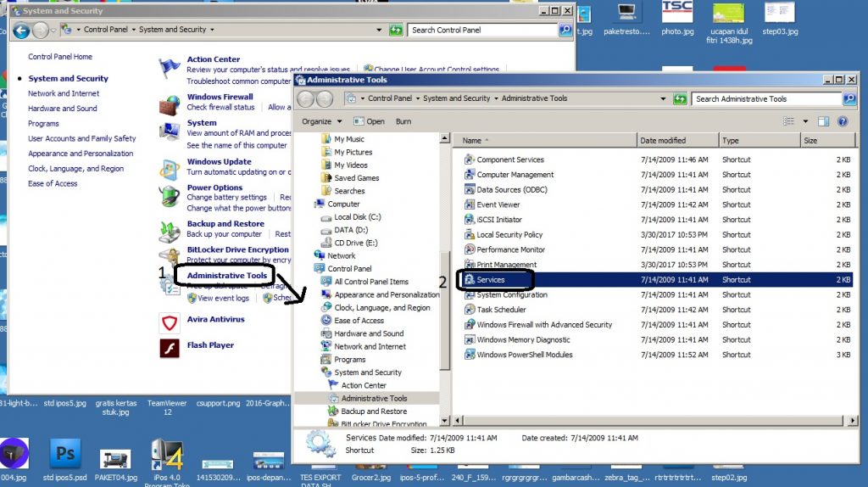
Task: Toggle the preview pane icon
Action: point(823,121)
